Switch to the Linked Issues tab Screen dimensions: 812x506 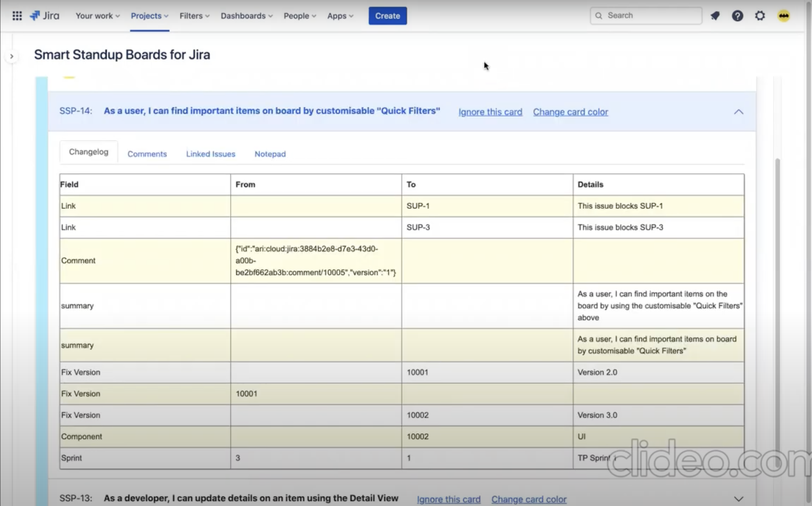click(211, 154)
